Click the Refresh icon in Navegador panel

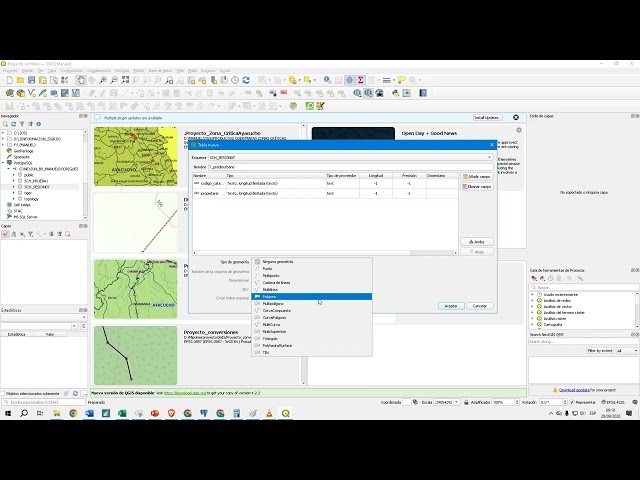13,124
